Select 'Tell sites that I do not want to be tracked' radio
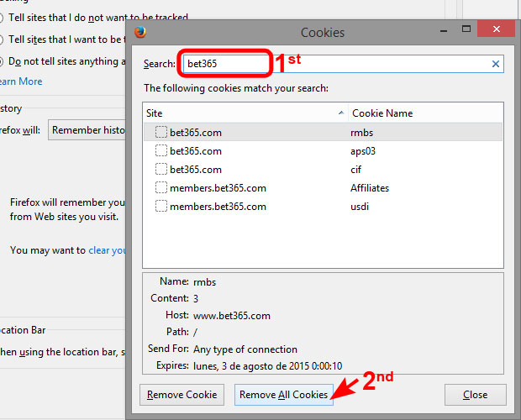Screen dimensions: 521x420 (1, 18)
